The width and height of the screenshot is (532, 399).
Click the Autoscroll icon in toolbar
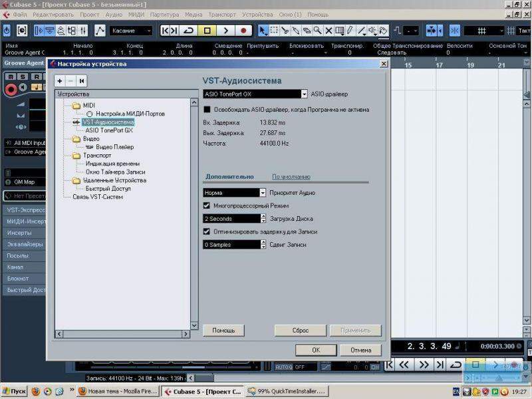(431, 31)
